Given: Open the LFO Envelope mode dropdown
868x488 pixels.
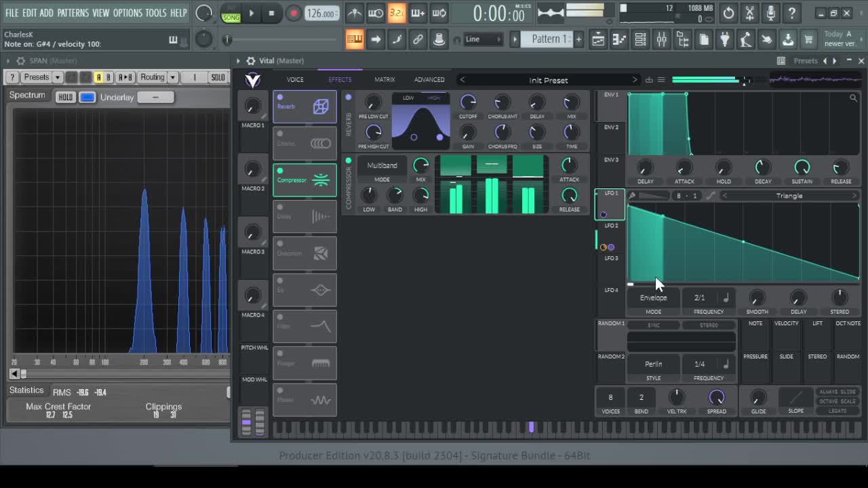Looking at the screenshot, I should pyautogui.click(x=653, y=298).
